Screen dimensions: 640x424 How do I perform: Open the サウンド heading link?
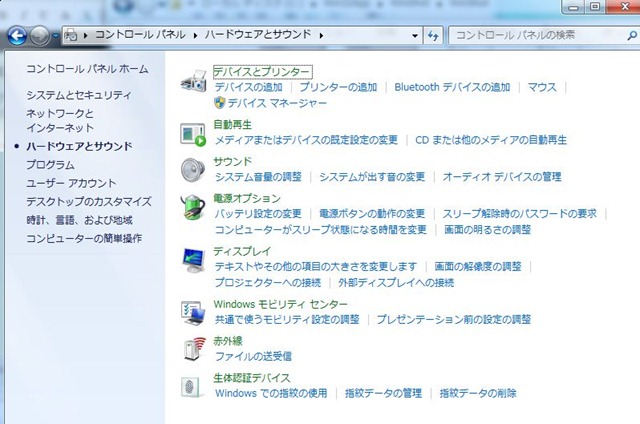(x=233, y=162)
